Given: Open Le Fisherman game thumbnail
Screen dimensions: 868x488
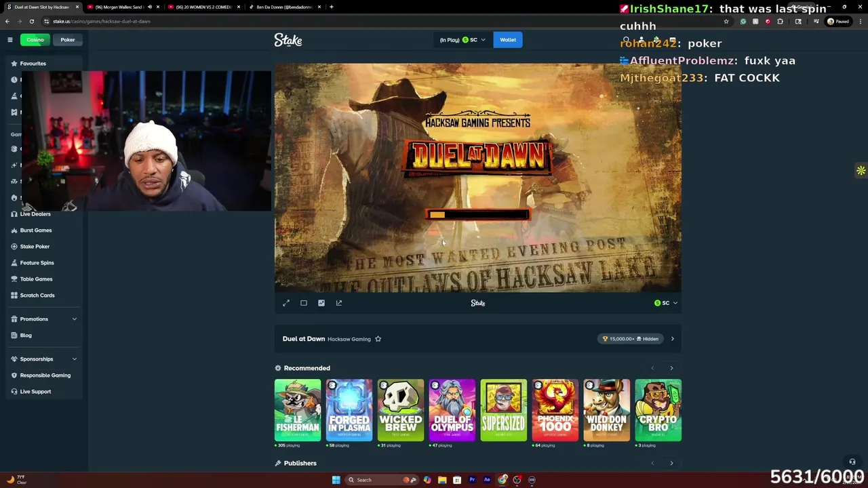Looking at the screenshot, I should (298, 410).
